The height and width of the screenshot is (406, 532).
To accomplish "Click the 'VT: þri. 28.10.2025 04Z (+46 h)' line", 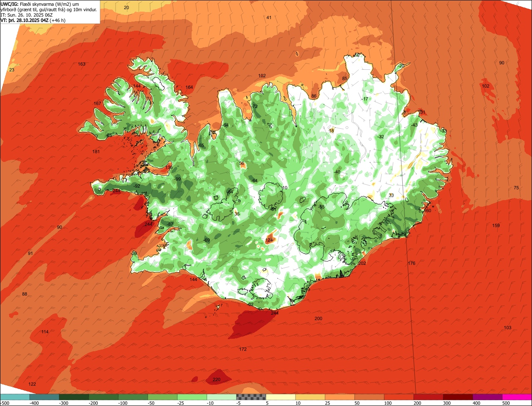I will 33,20.
